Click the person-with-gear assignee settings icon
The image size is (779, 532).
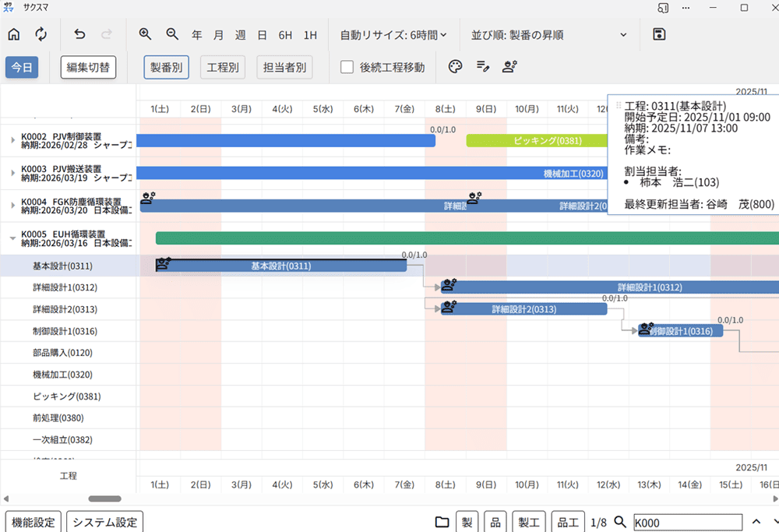[509, 67]
